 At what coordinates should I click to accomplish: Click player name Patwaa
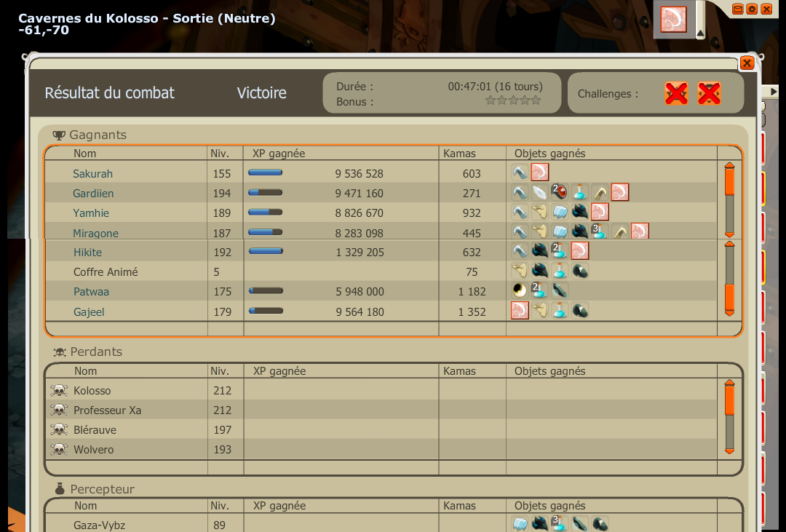(x=91, y=291)
